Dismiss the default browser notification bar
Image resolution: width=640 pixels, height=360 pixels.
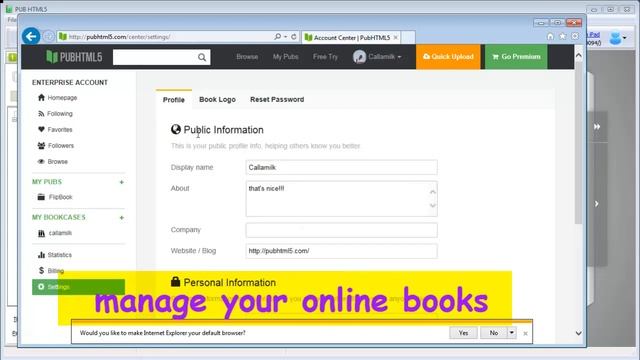click(525, 333)
